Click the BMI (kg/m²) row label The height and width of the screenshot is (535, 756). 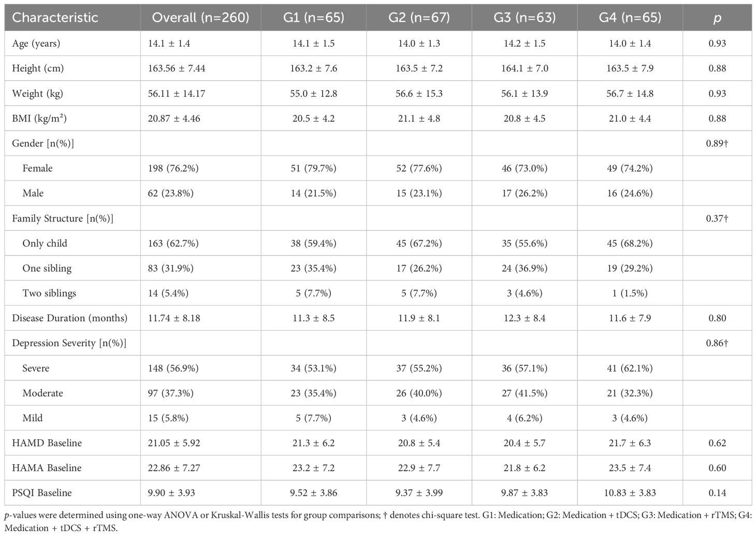point(39,118)
